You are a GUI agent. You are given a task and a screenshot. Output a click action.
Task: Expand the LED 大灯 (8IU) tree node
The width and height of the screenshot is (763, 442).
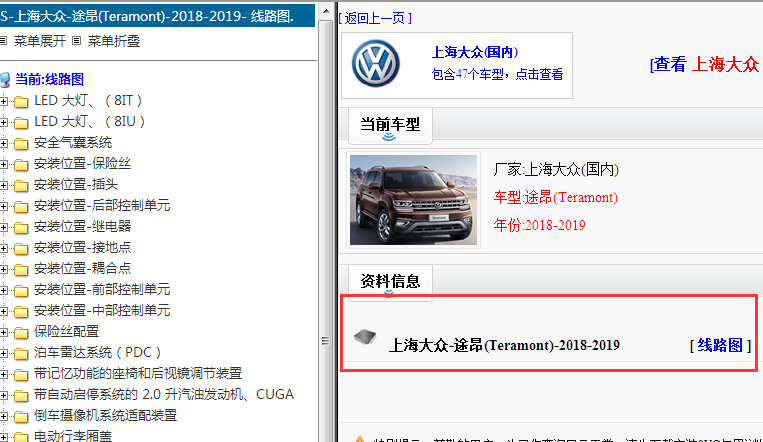point(3,122)
